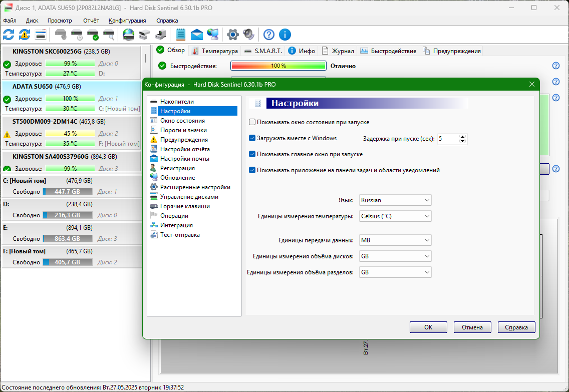Open the Справка menu in menu bar
The height and width of the screenshot is (392, 569).
[x=167, y=21]
